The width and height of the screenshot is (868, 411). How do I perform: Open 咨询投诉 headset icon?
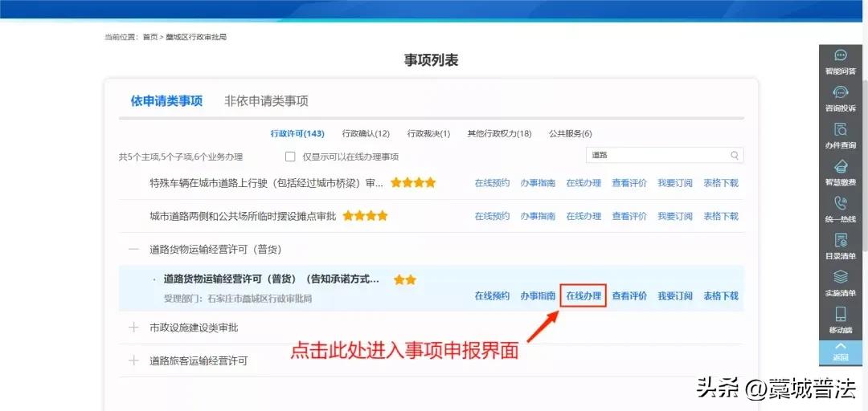coord(841,92)
